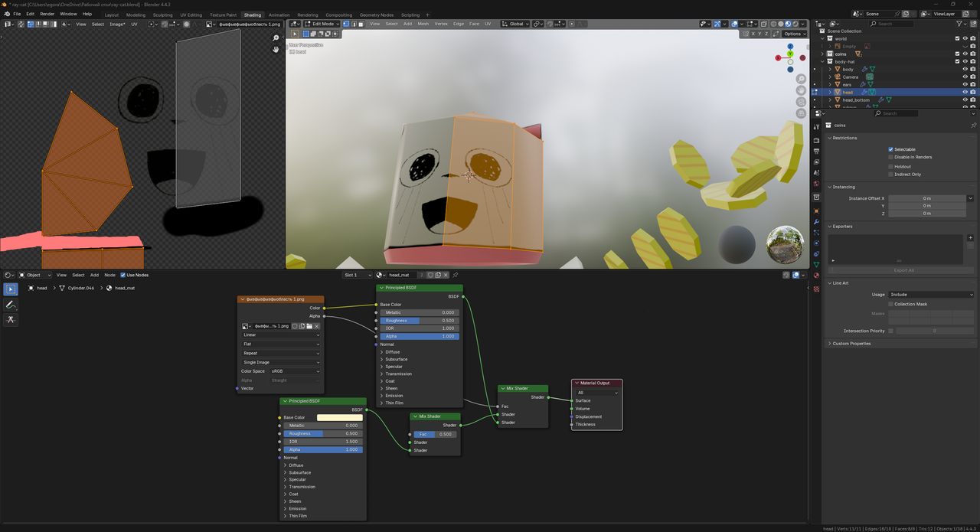Hide the Camera object with eye icon
The height and width of the screenshot is (532, 980).
click(x=965, y=77)
